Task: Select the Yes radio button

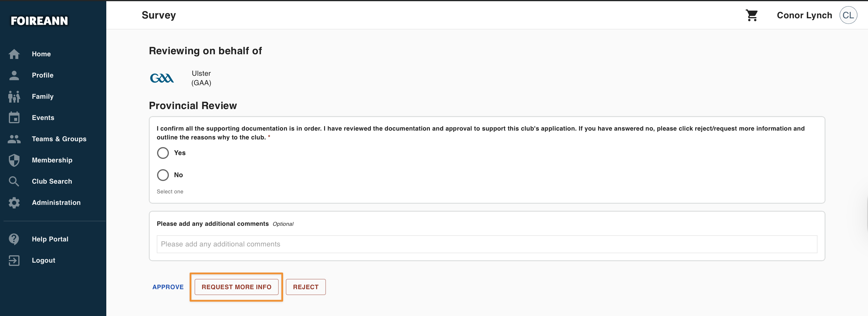Action: (163, 153)
